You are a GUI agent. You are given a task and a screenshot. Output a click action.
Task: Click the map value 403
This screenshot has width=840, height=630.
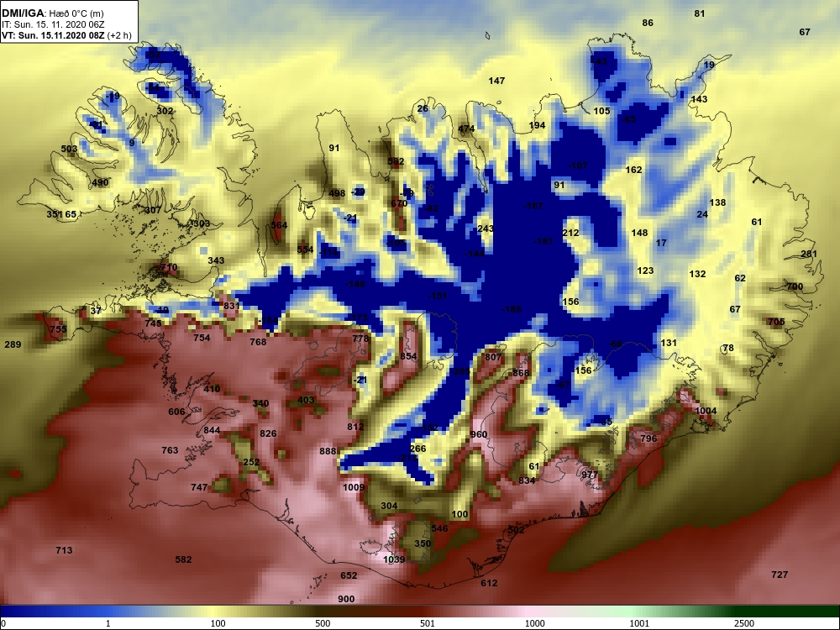pyautogui.click(x=306, y=400)
